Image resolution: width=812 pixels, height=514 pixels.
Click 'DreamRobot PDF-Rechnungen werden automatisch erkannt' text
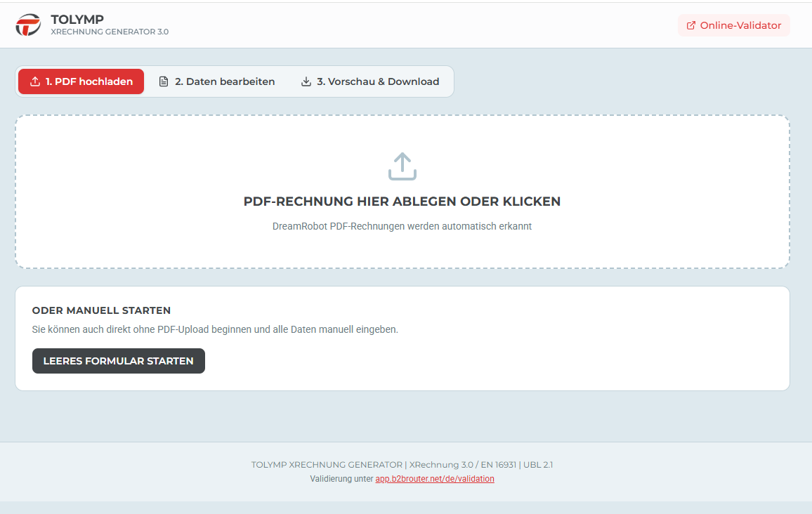pyautogui.click(x=402, y=226)
